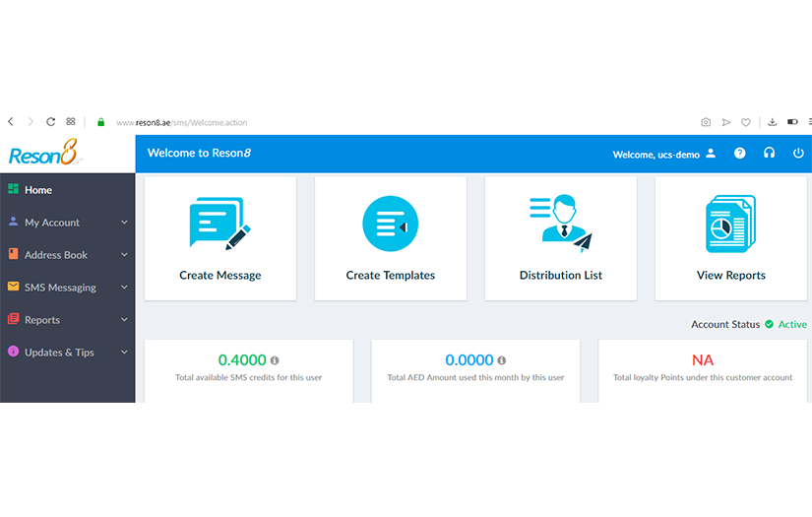Click info icon beside 0.0000 amount
The height and width of the screenshot is (517, 812).
(x=501, y=360)
